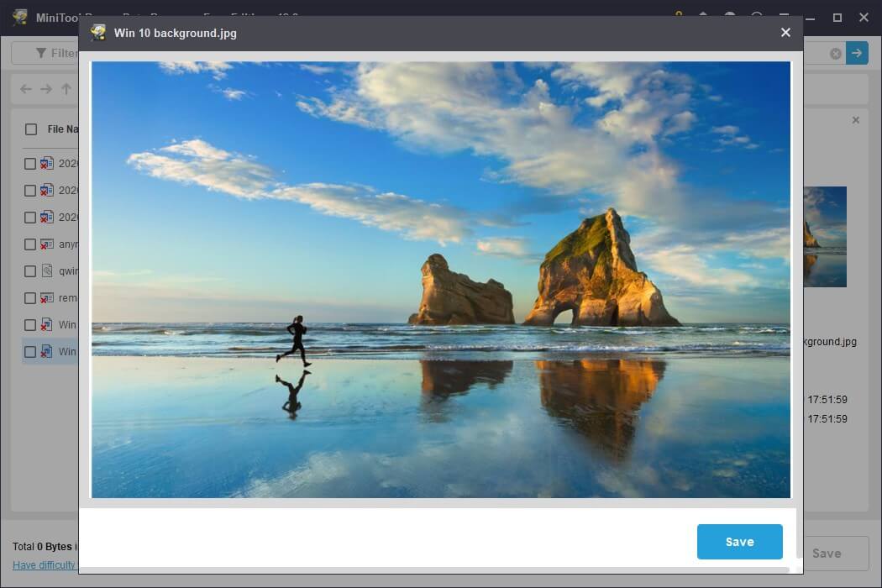This screenshot has width=882, height=588.
Task: Click the back navigation arrow
Action: pyautogui.click(x=25, y=89)
